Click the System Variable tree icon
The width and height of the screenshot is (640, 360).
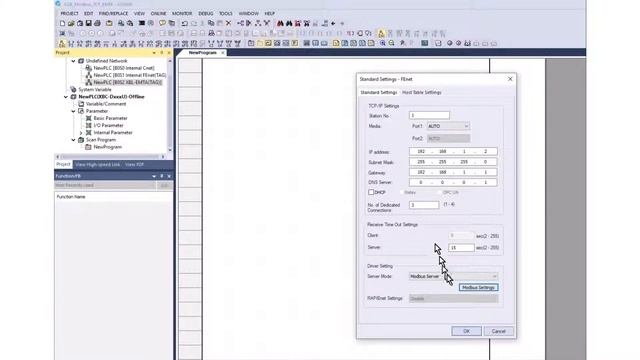pos(73,89)
